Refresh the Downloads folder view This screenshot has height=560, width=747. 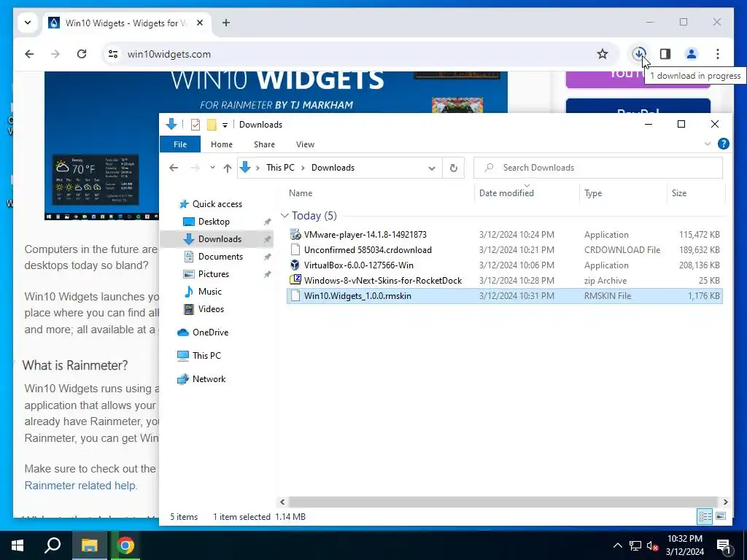tap(454, 168)
